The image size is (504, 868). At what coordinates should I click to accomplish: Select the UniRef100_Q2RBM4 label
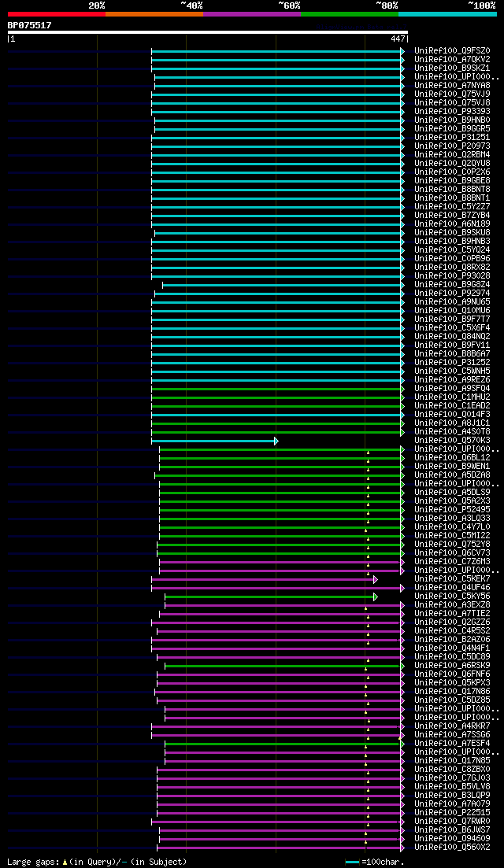tap(452, 154)
